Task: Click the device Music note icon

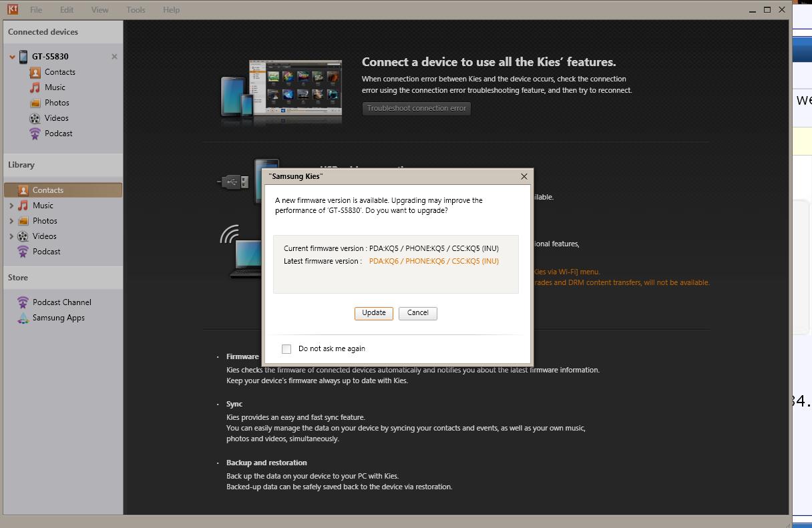Action: pos(35,87)
